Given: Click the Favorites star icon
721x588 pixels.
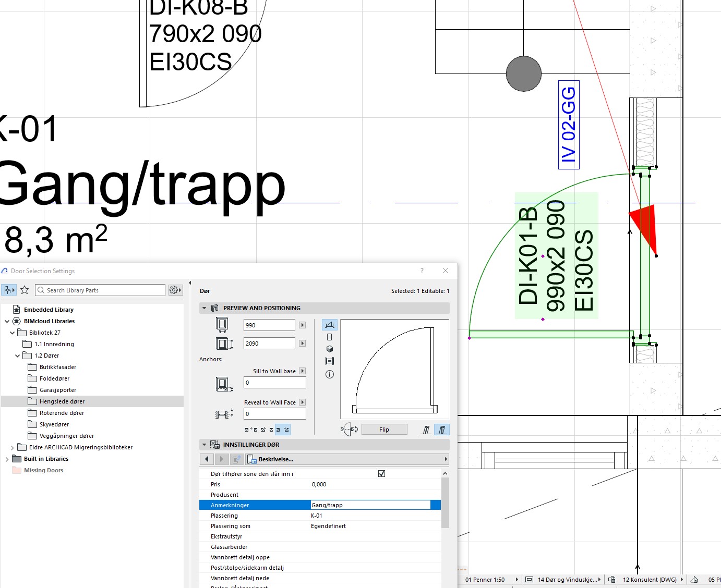Looking at the screenshot, I should (25, 290).
